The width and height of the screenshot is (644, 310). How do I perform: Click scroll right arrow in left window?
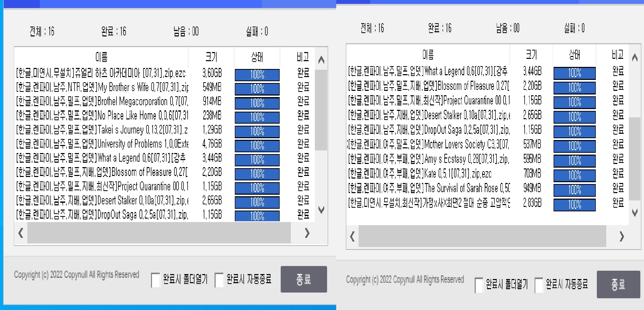pos(307,233)
